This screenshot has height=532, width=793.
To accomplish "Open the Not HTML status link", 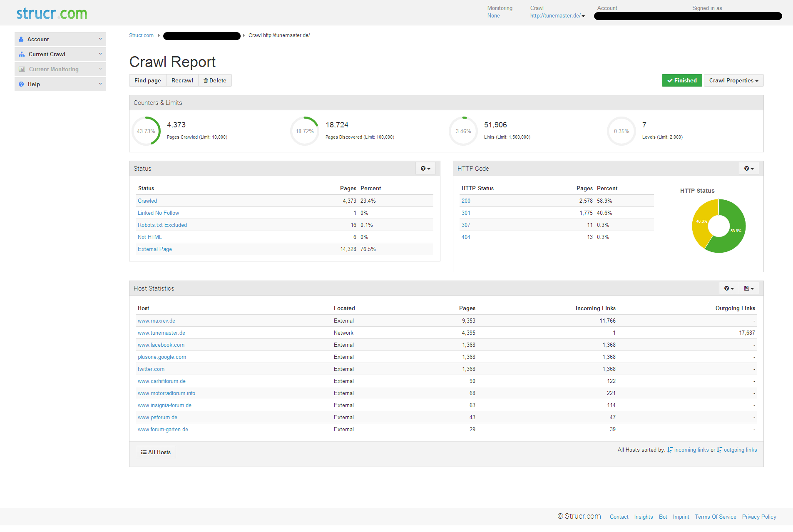I will (x=150, y=237).
